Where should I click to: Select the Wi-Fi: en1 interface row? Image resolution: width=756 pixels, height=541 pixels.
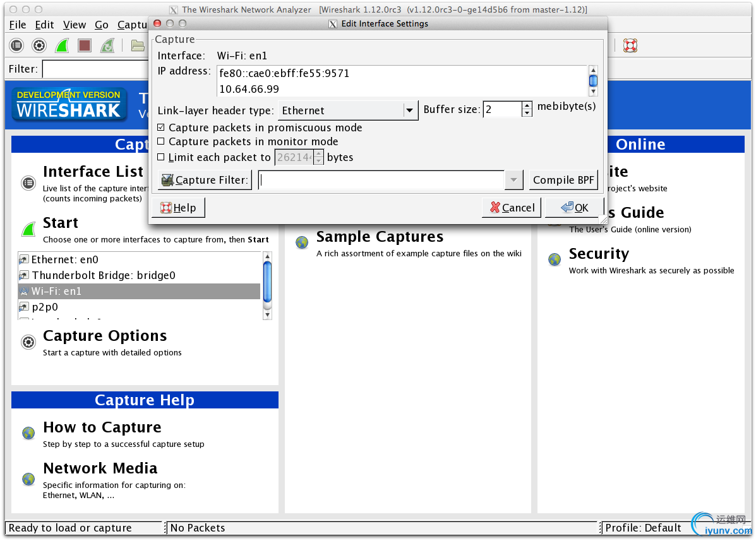tap(140, 291)
